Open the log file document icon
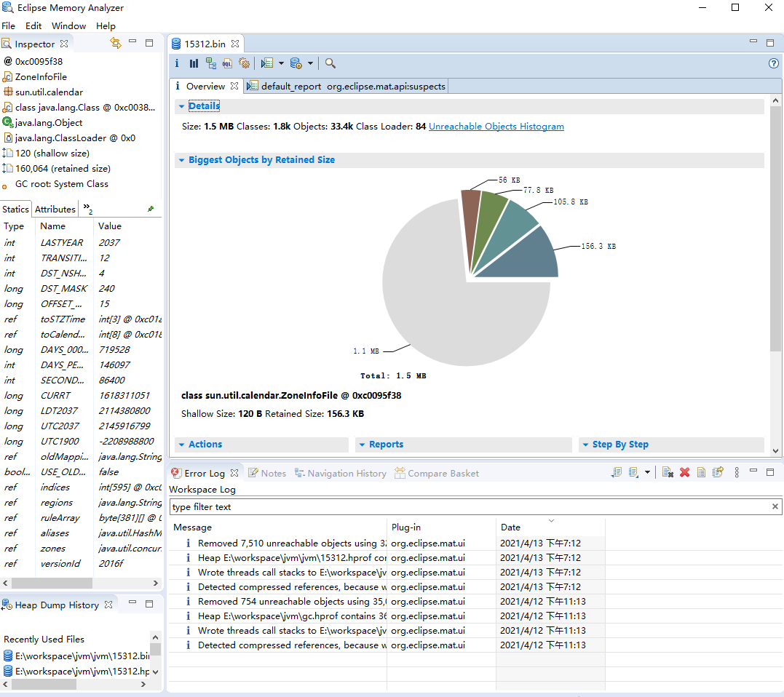 pos(701,472)
